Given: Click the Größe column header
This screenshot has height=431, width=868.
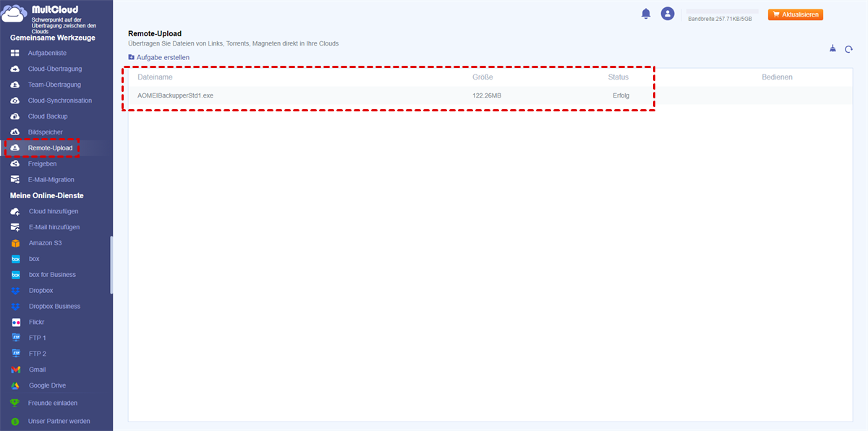Looking at the screenshot, I should click(x=482, y=77).
